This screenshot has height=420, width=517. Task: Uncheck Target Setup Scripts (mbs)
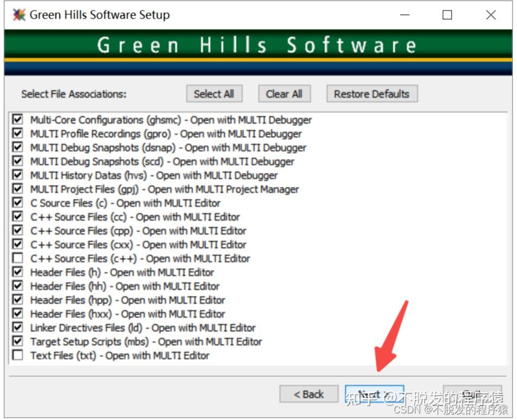click(17, 341)
